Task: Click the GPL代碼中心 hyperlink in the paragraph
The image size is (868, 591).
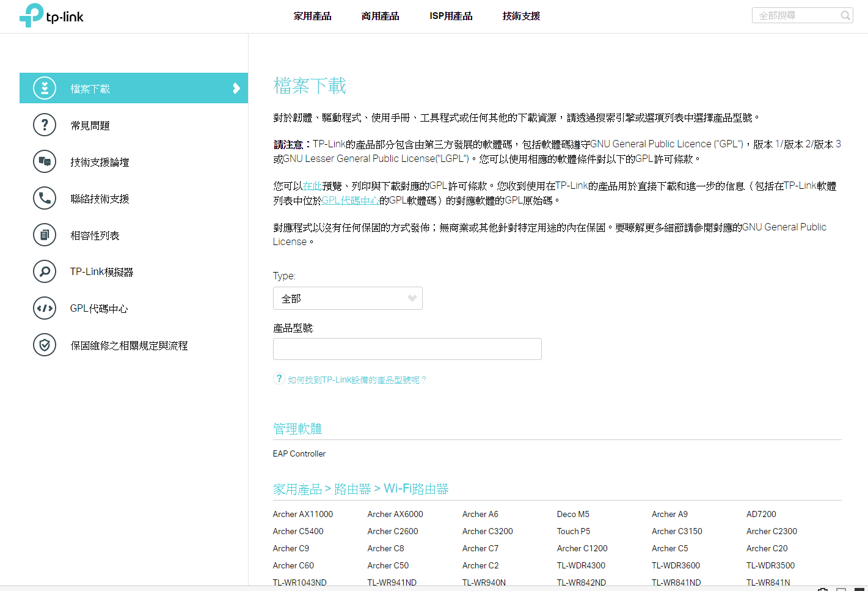Action: pyautogui.click(x=351, y=200)
